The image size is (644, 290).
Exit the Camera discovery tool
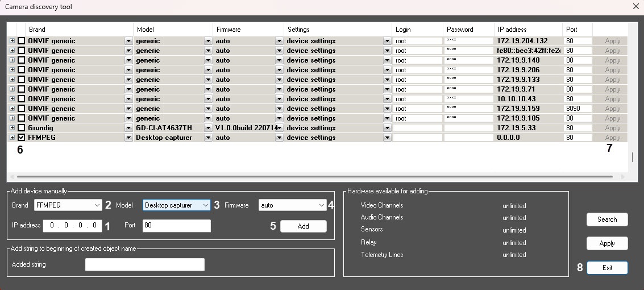coord(607,268)
